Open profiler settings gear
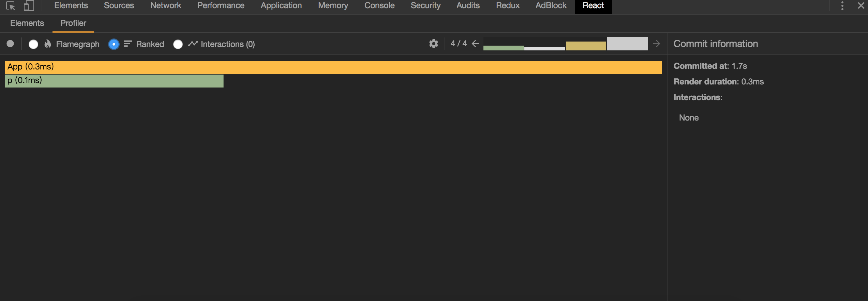The width and height of the screenshot is (868, 301). point(433,44)
